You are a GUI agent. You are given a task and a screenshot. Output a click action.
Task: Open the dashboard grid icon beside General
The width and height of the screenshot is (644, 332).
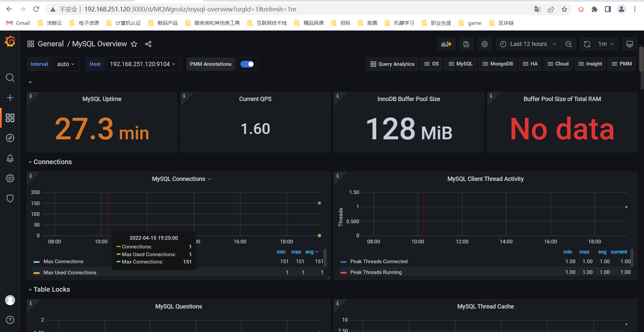31,44
